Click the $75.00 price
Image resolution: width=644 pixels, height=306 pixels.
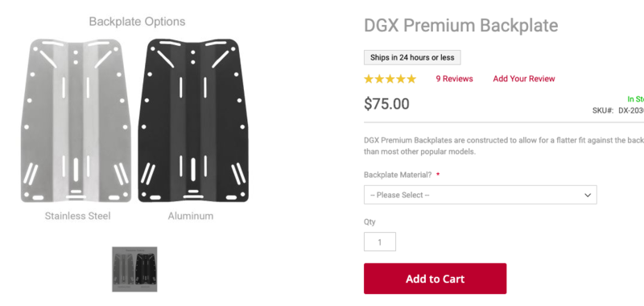click(x=386, y=104)
